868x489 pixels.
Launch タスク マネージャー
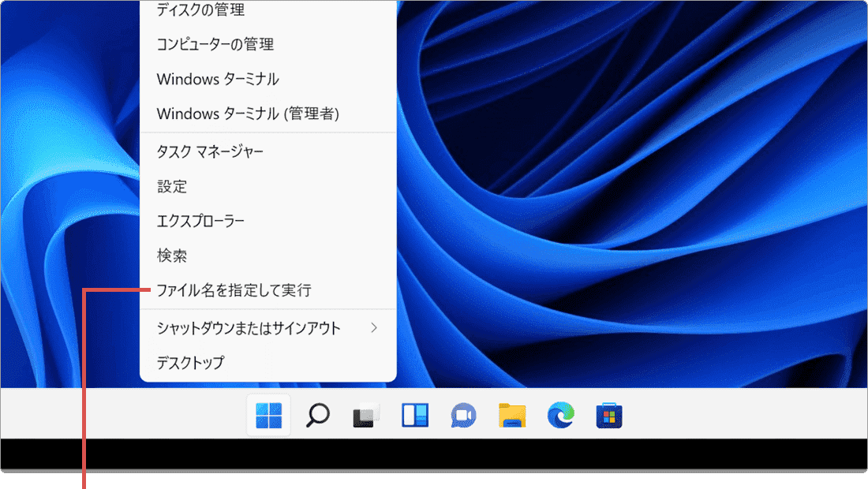211,153
